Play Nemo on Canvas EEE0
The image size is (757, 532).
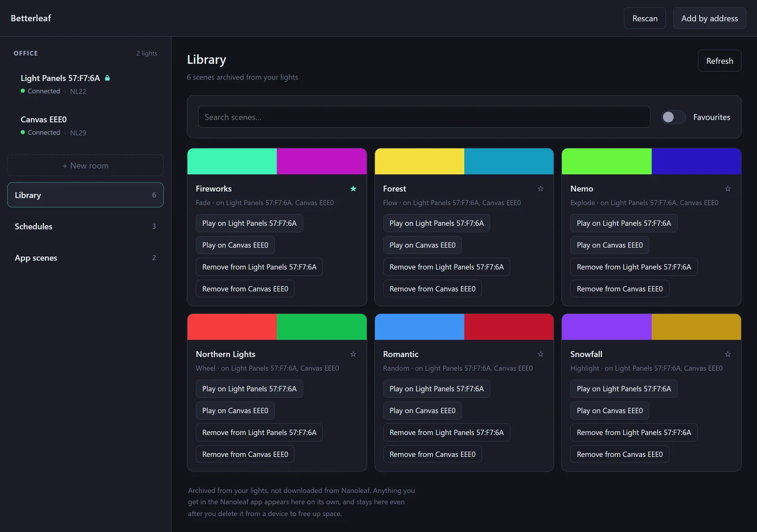point(610,245)
